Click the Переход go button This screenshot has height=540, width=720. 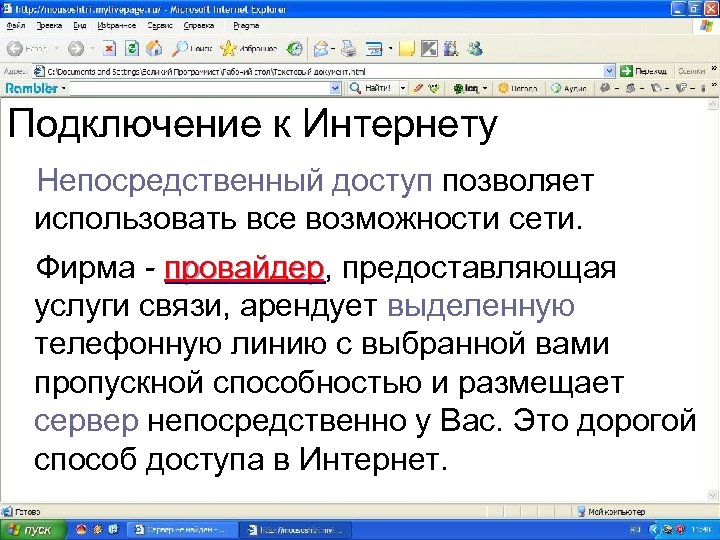[644, 71]
